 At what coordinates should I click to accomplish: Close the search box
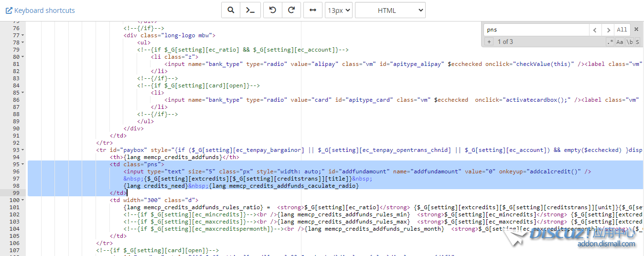point(636,29)
